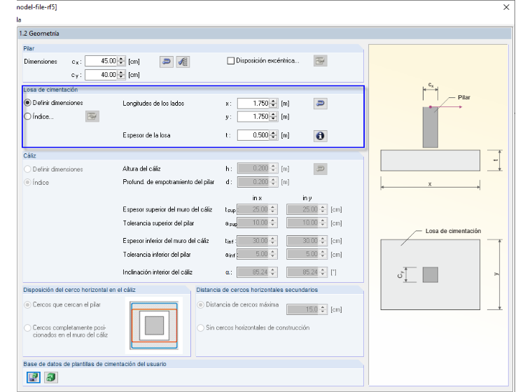The image size is (532, 392).
Task: Click the horizontal stirrup arrangement thumbnail
Action: (154, 325)
